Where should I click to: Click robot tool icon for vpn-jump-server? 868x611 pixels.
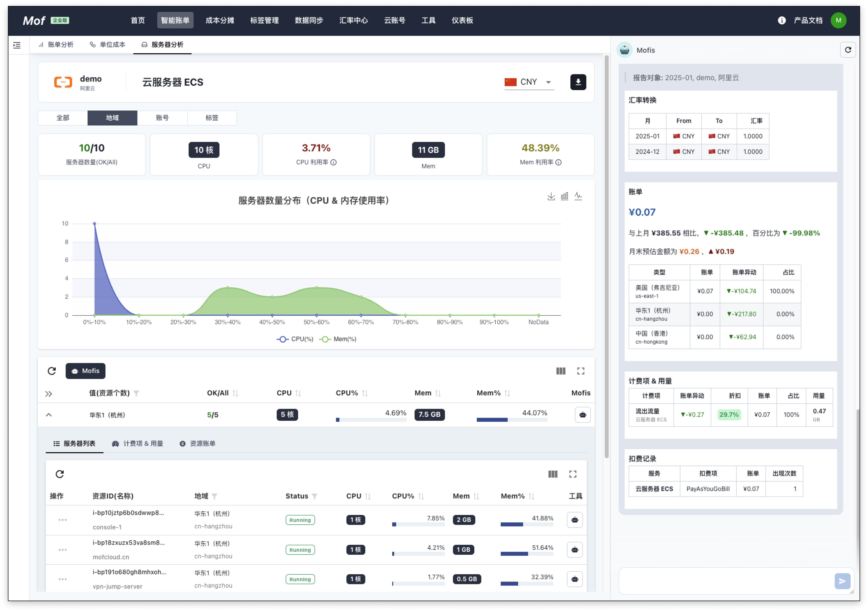tap(575, 579)
